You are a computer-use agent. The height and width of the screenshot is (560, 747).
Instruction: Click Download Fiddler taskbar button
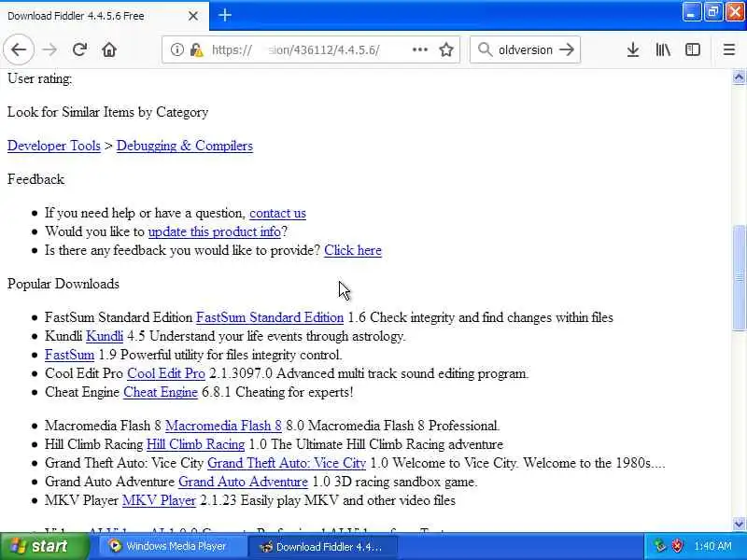click(322, 547)
